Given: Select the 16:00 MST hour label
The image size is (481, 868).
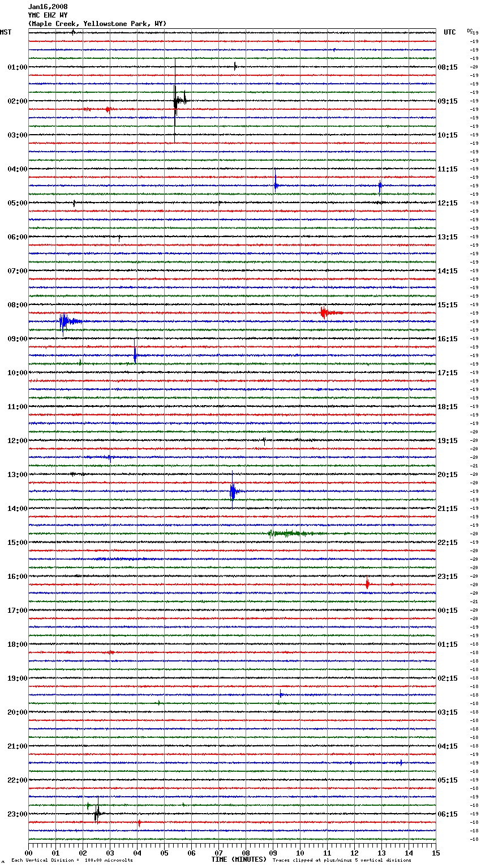Looking at the screenshot, I should coord(17,577).
